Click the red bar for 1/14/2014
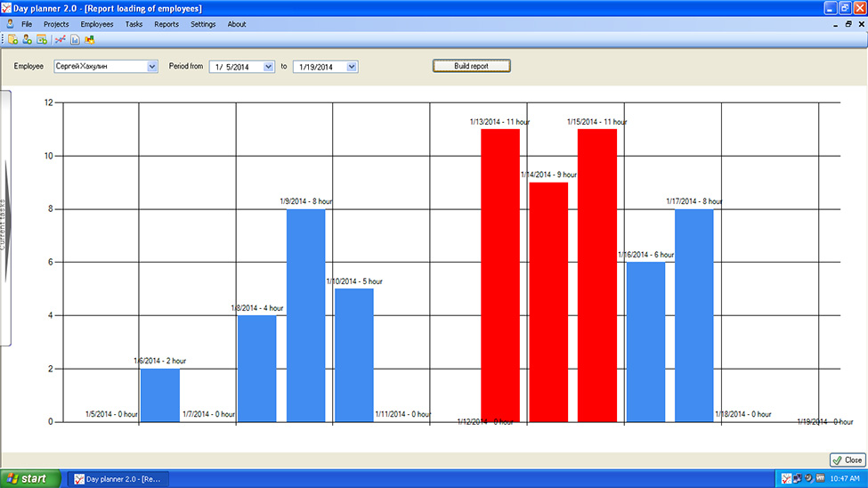The height and width of the screenshot is (488, 868). [548, 302]
